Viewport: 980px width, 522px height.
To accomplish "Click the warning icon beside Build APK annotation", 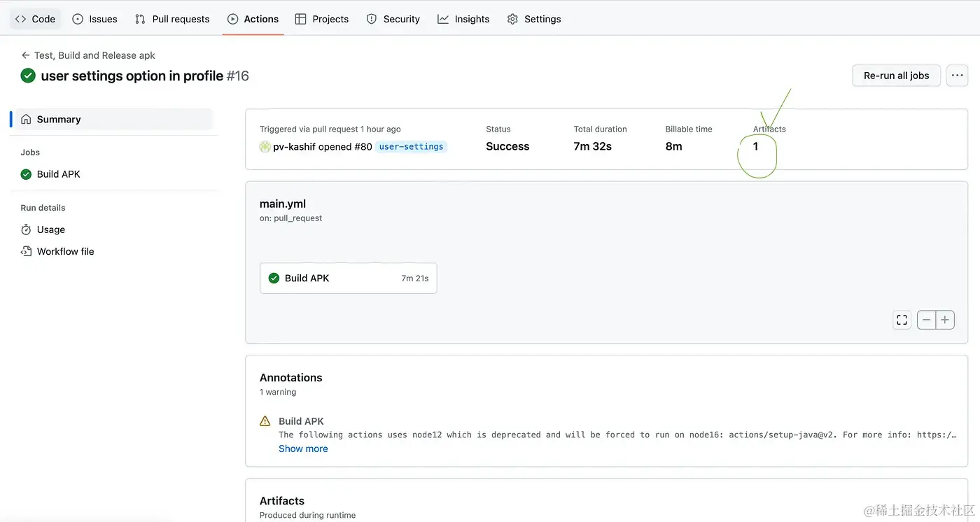I will pyautogui.click(x=265, y=421).
